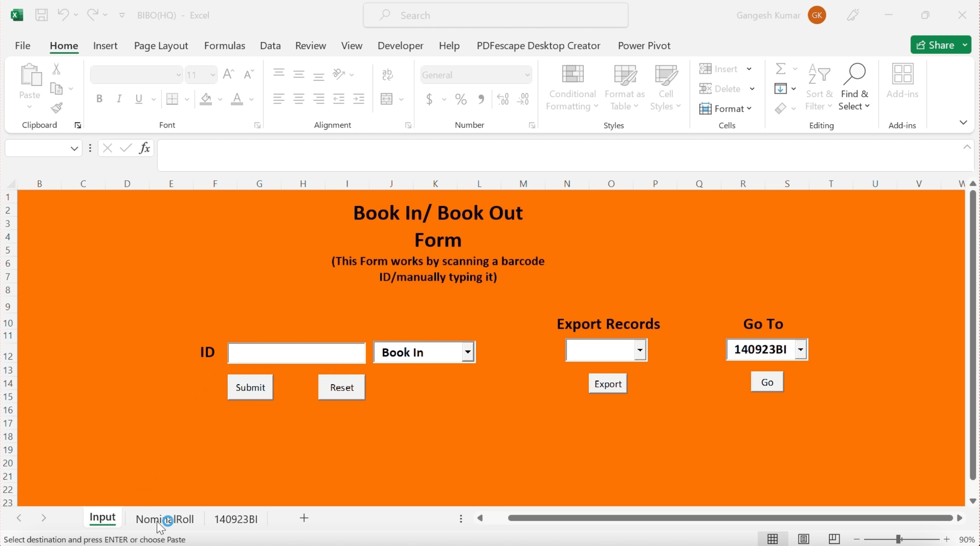This screenshot has width=980, height=546.
Task: Click the AutoSum sigma icon
Action: (x=781, y=69)
